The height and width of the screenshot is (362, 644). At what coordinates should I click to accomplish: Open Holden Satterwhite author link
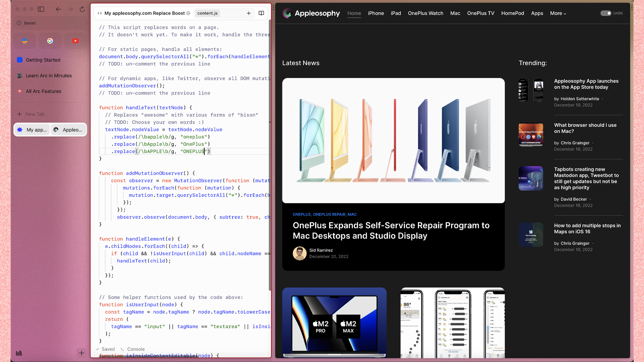pyautogui.click(x=580, y=99)
